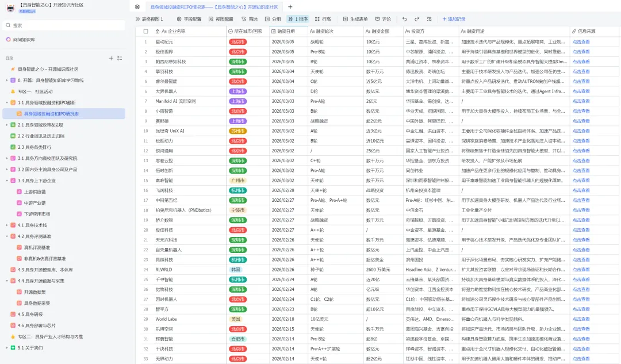Screen dimensions: 621x364
Task: Click the 25亿元 amount in 银河通用 row
Action: [x=373, y=151]
